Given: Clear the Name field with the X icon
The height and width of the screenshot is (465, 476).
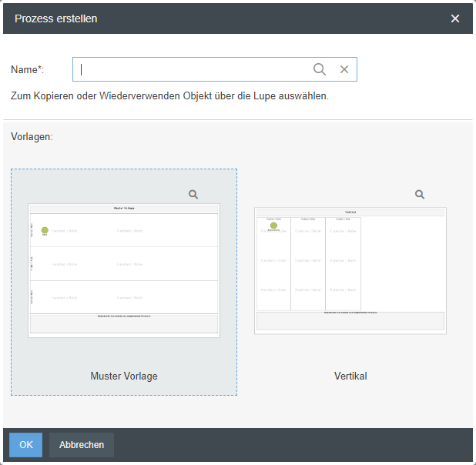Looking at the screenshot, I should [x=344, y=69].
